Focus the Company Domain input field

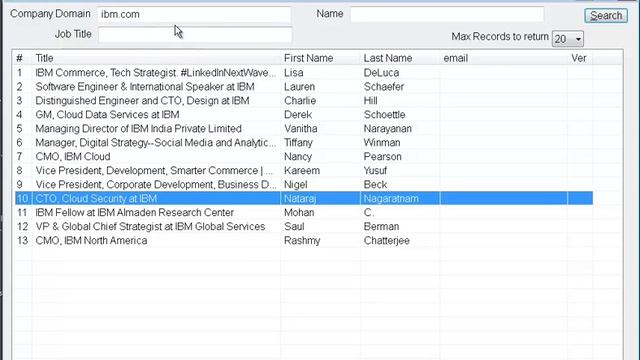pos(194,14)
